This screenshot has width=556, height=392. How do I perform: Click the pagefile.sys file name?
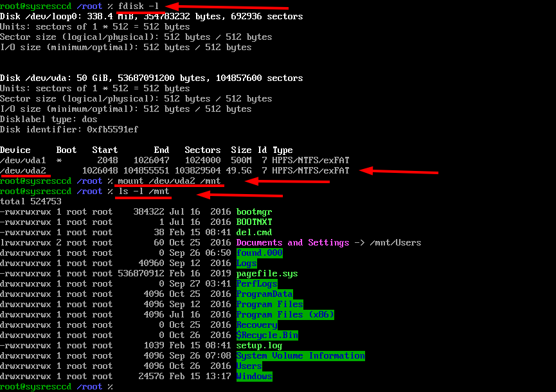tap(267, 273)
